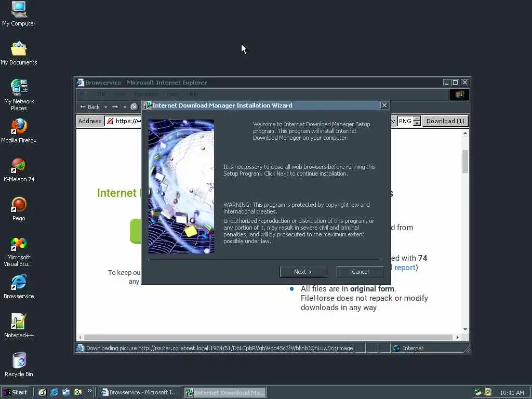Click the green download button on page
This screenshot has width=532, height=399.
tap(136, 231)
